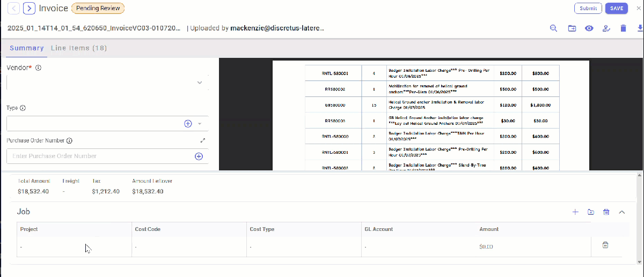Click the Total Amount $18,532.40 value

coord(33,191)
